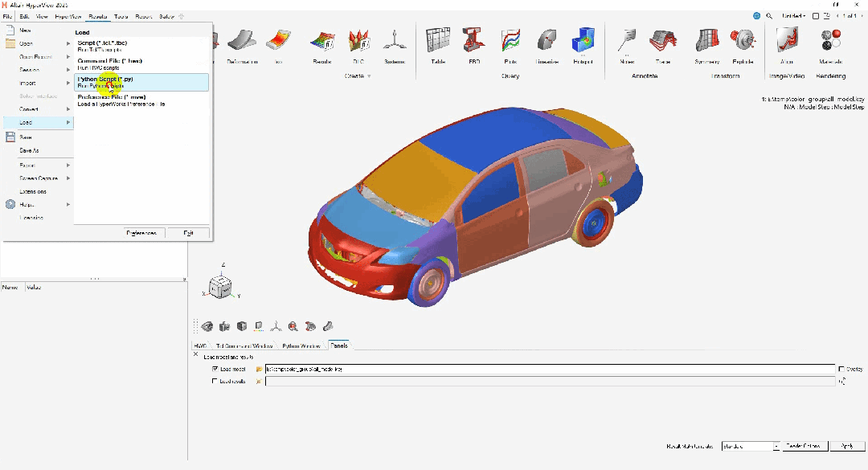Click the search magnifier at top right
Viewport: 868px width, 470px height.
(769, 16)
